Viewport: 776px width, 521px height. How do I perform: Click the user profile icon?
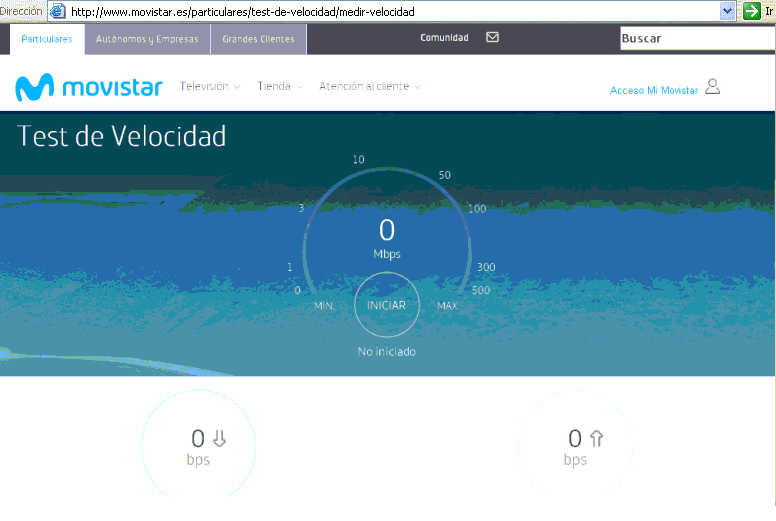(x=712, y=87)
